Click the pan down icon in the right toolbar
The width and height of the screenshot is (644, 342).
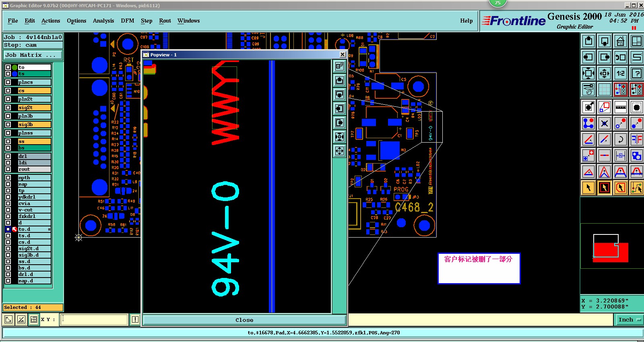pyautogui.click(x=605, y=41)
